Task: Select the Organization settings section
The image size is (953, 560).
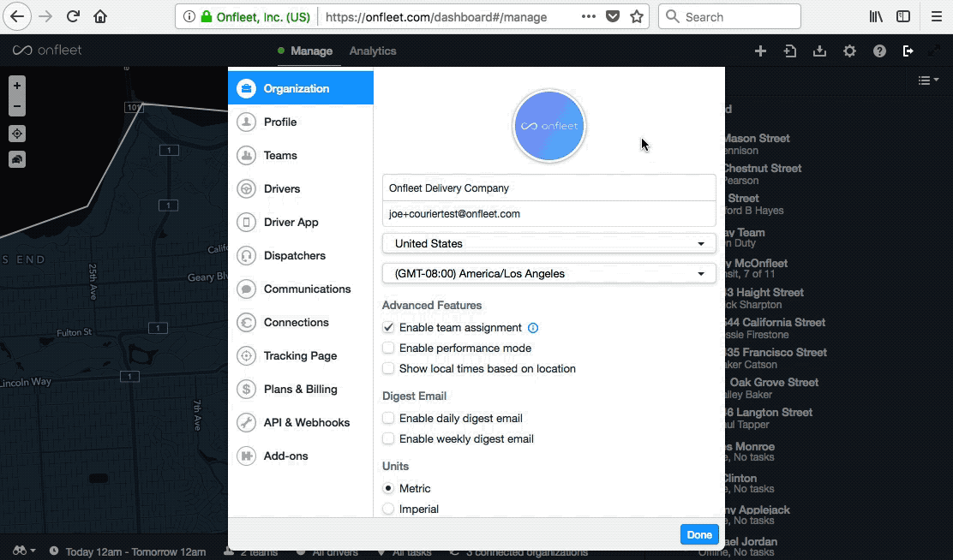Action: pos(301,88)
